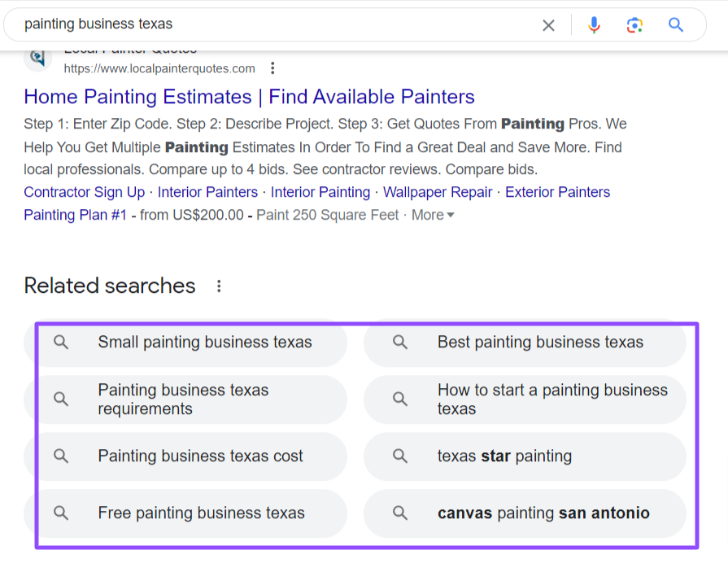Click inside the search input field
This screenshot has height=572, width=728.
[244, 25]
